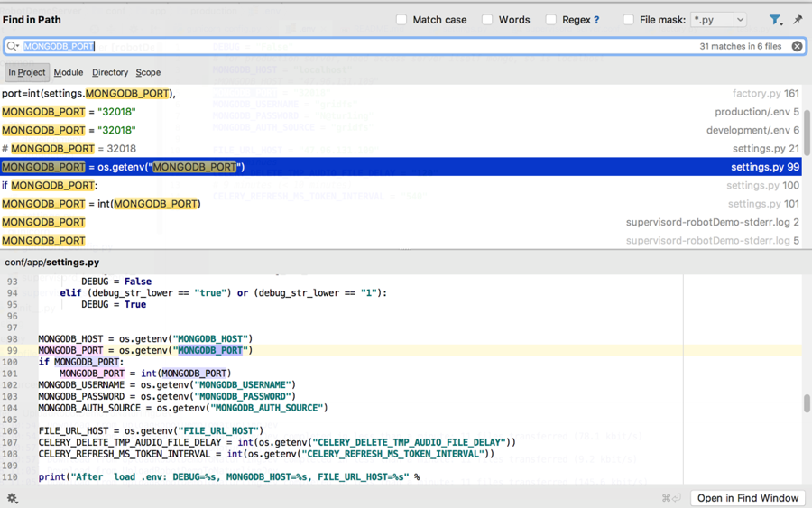Toggle the Words checkbox
Image resolution: width=812 pixels, height=508 pixels.
pyautogui.click(x=487, y=20)
